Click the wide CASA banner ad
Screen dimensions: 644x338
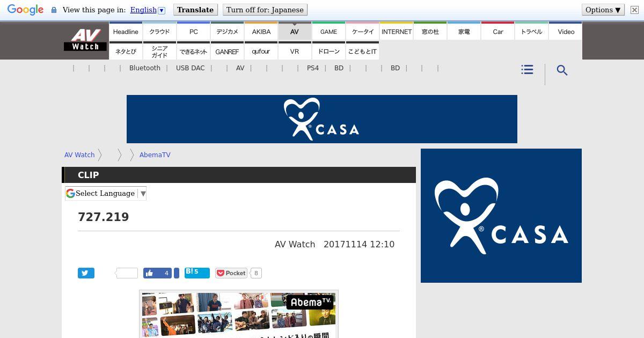(322, 119)
